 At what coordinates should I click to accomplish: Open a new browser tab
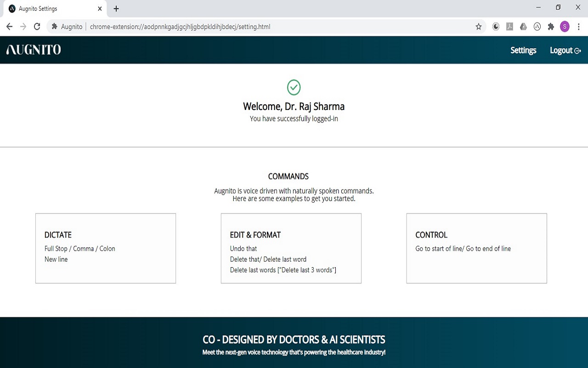(116, 9)
